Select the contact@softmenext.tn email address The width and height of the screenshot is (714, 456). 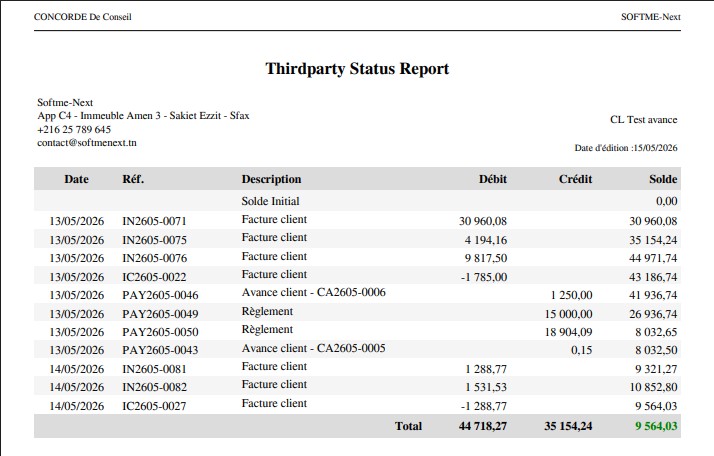pyautogui.click(x=87, y=143)
